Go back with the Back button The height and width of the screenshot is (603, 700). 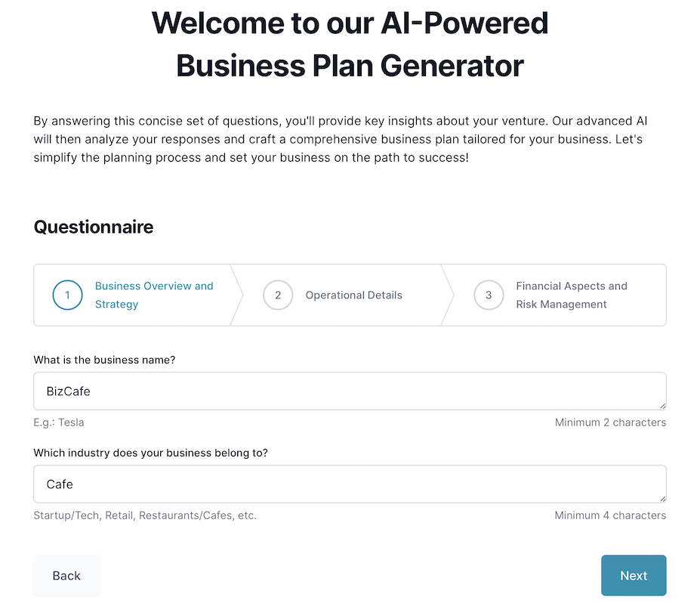coord(66,576)
